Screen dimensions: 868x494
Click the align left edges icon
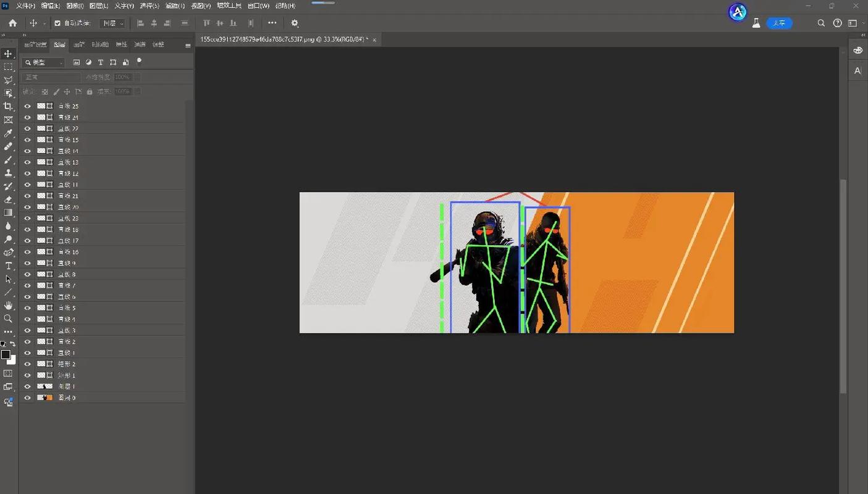click(140, 23)
